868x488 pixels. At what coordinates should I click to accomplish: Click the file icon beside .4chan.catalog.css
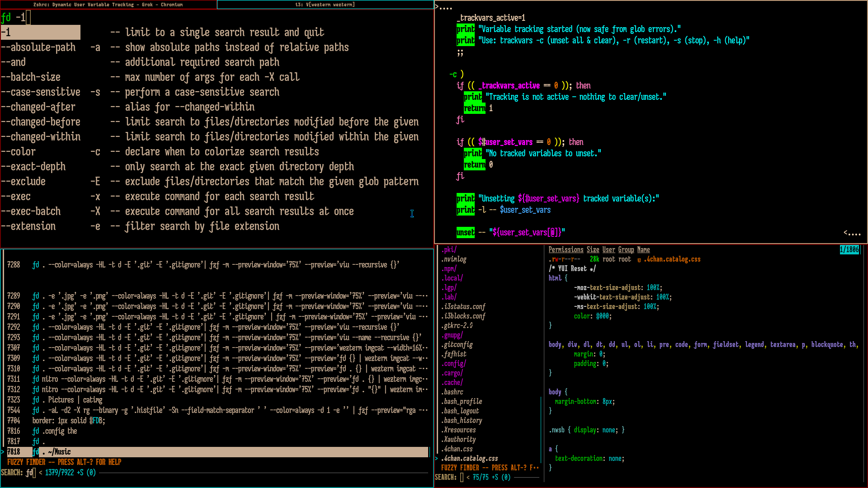pyautogui.click(x=639, y=260)
